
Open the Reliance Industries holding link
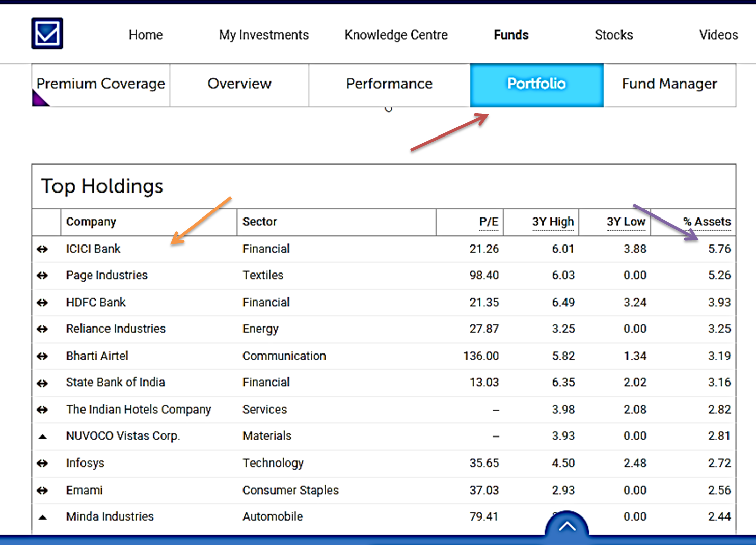coord(116,329)
